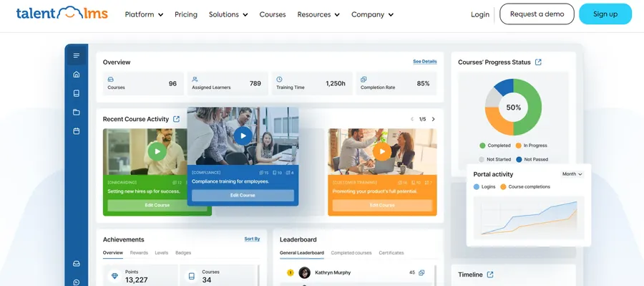Click the Kathryn Murphy name
This screenshot has width=644, height=286.
click(x=333, y=272)
